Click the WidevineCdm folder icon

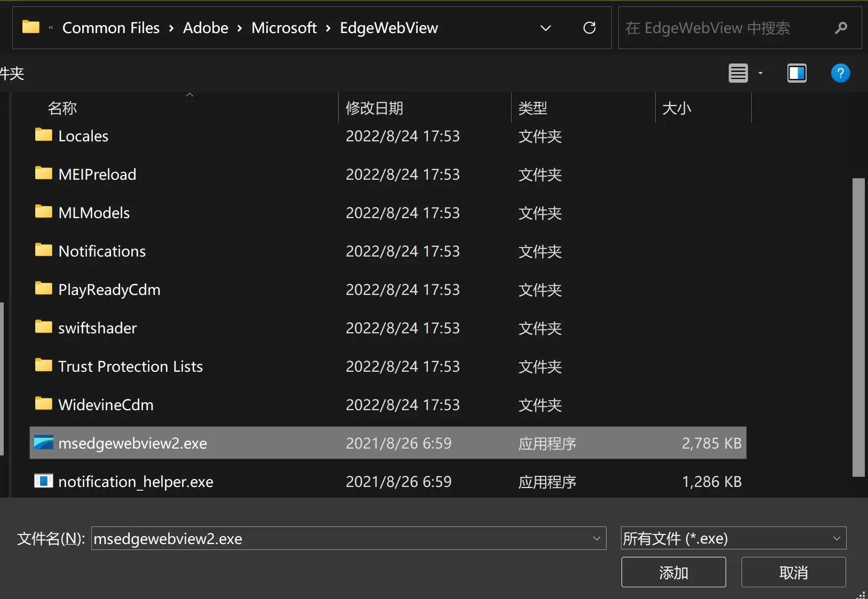pyautogui.click(x=43, y=404)
